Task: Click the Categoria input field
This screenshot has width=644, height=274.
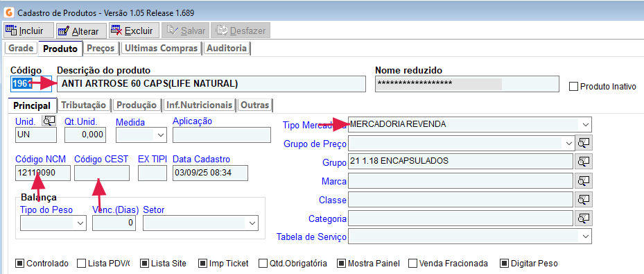Action: [460, 219]
